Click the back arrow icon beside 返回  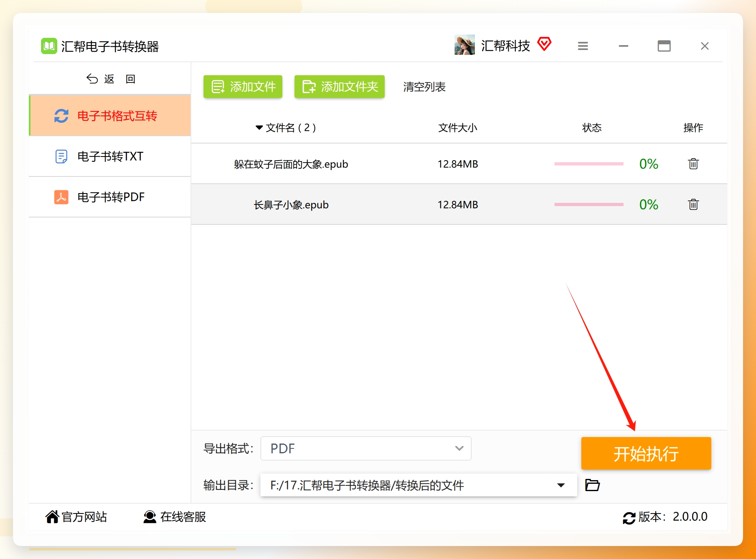tap(92, 79)
